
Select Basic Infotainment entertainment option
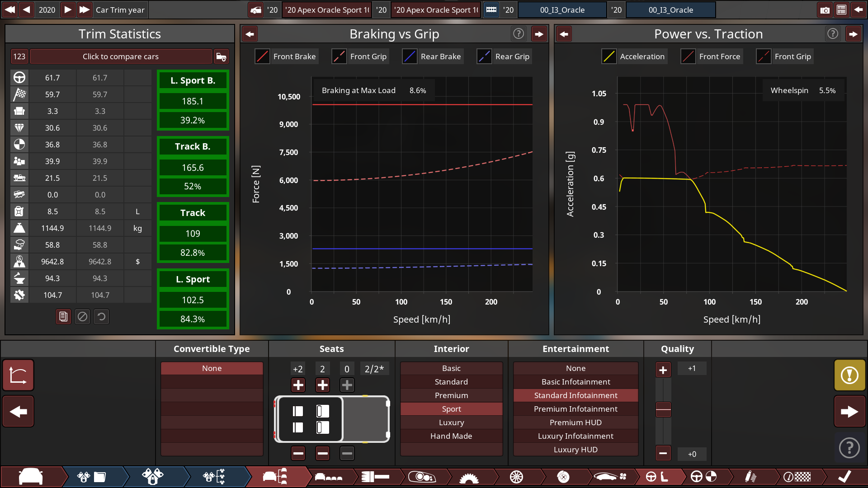click(576, 382)
